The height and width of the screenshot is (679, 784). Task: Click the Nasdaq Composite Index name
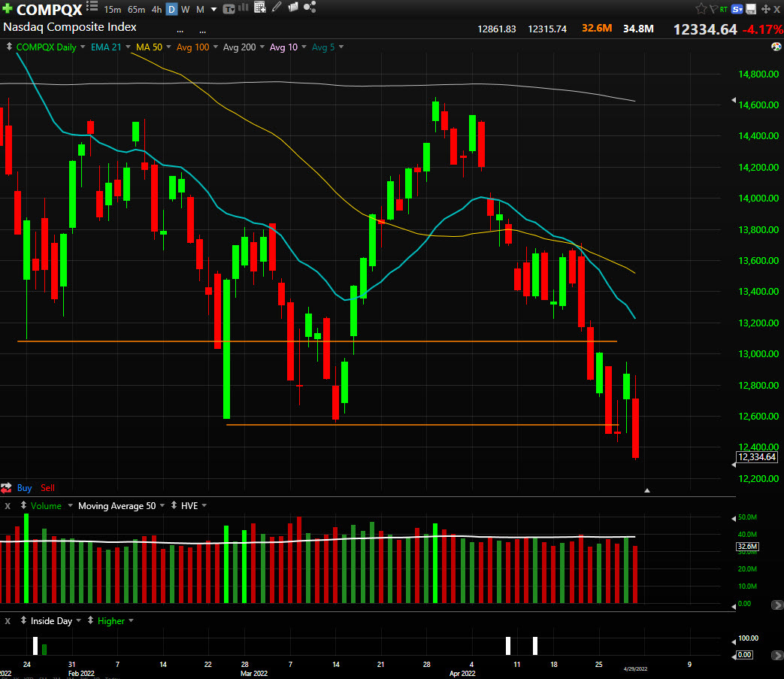pyautogui.click(x=69, y=27)
